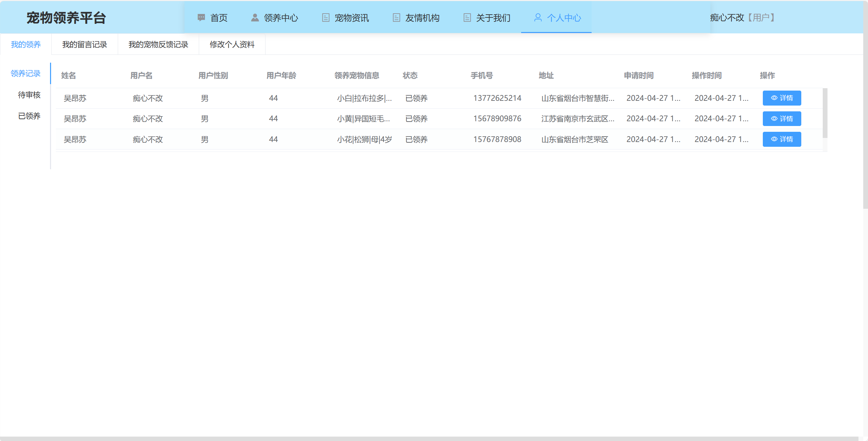Click the chat bubble icon beside 首页
Image resolution: width=868 pixels, height=441 pixels.
[201, 17]
